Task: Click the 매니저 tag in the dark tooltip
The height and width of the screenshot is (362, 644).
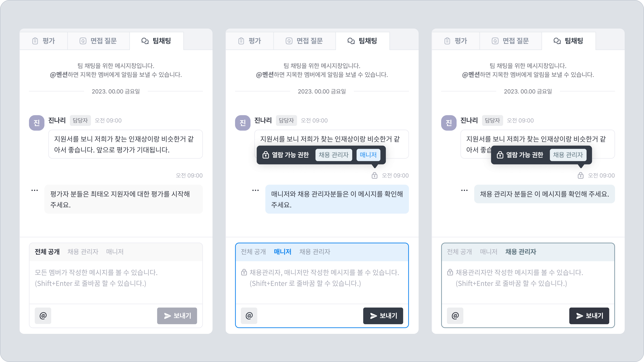Action: [368, 155]
